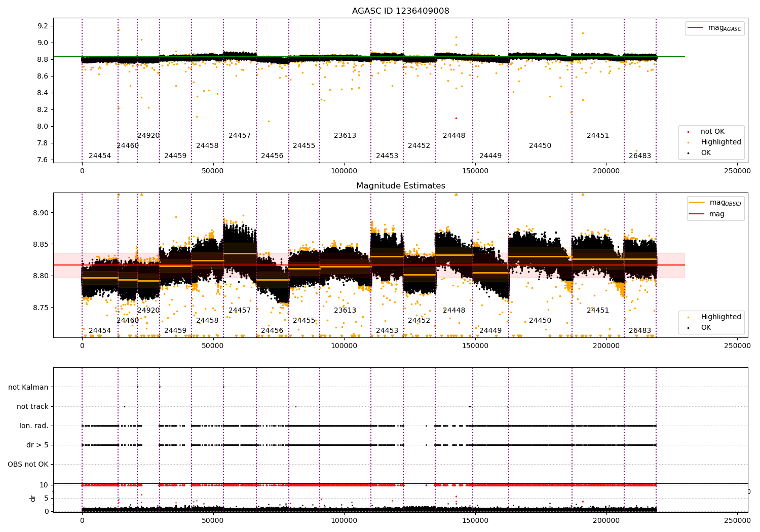The width and height of the screenshot is (760, 532).
Task: Click OBSID label 24920 in top plot
Action: [148, 135]
